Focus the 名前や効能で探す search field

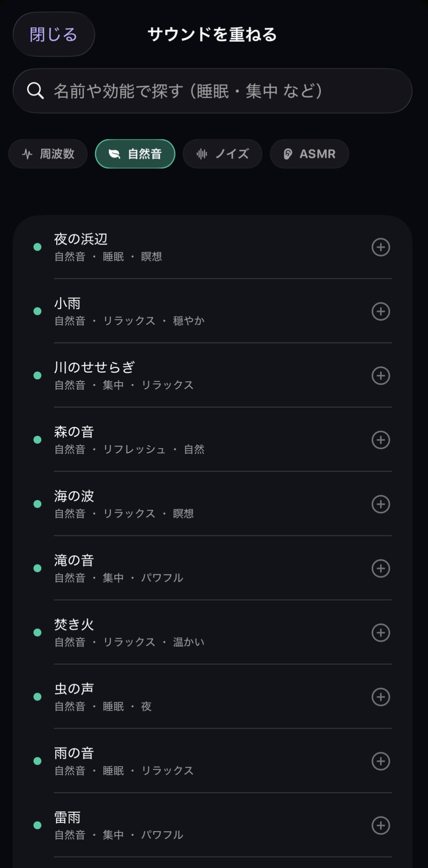pyautogui.click(x=213, y=91)
